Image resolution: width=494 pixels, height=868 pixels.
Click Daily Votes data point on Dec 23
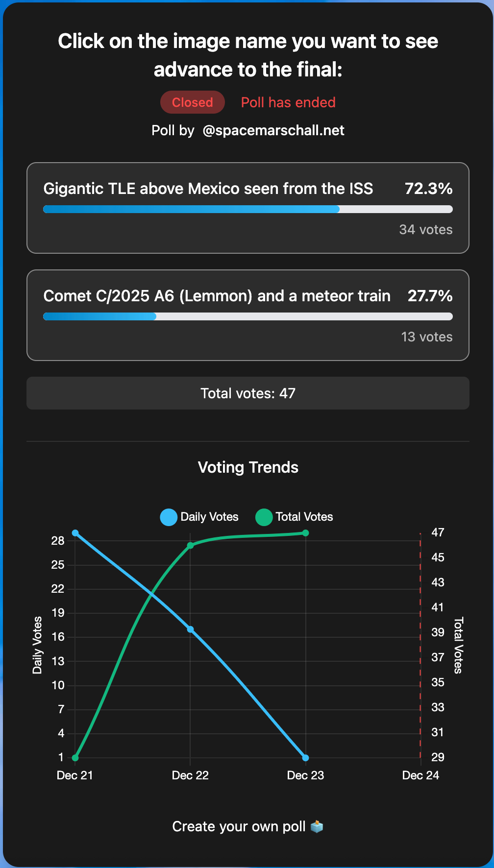305,758
